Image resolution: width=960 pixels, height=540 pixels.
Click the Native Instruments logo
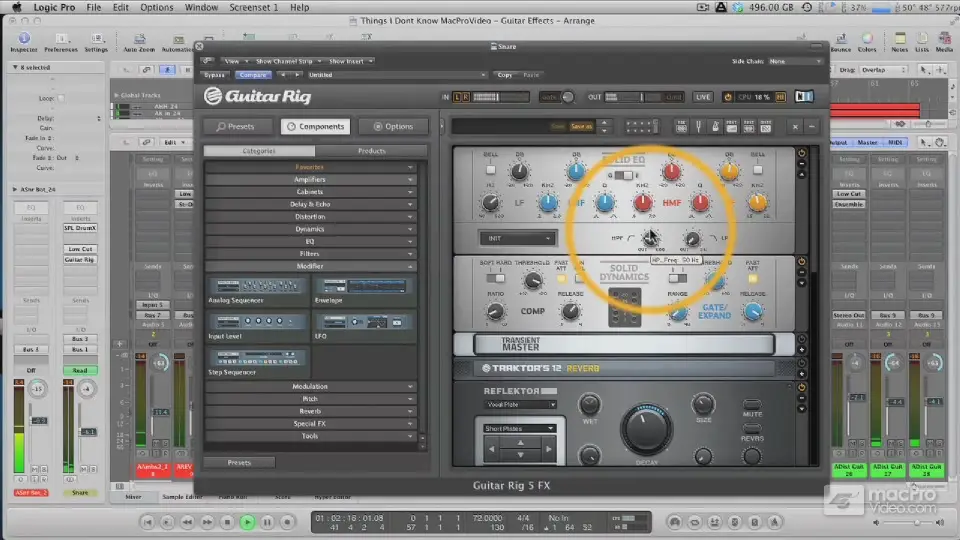click(x=804, y=97)
